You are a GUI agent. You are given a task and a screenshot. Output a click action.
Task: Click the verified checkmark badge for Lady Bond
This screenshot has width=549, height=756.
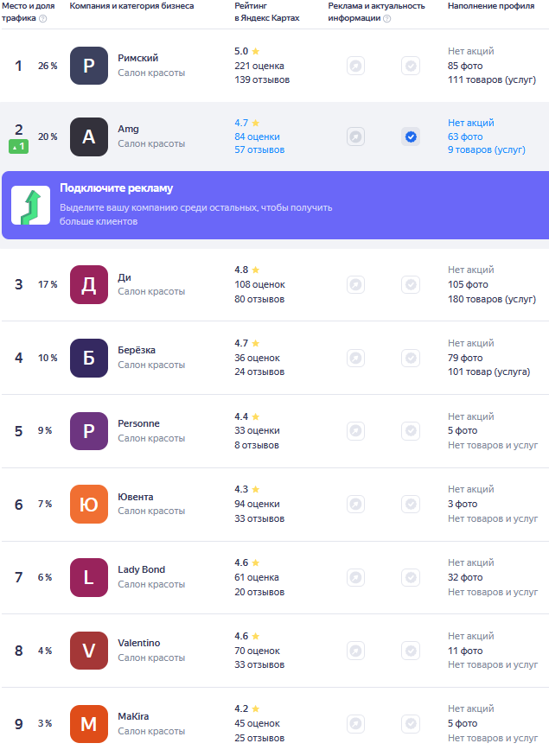pyautogui.click(x=411, y=577)
